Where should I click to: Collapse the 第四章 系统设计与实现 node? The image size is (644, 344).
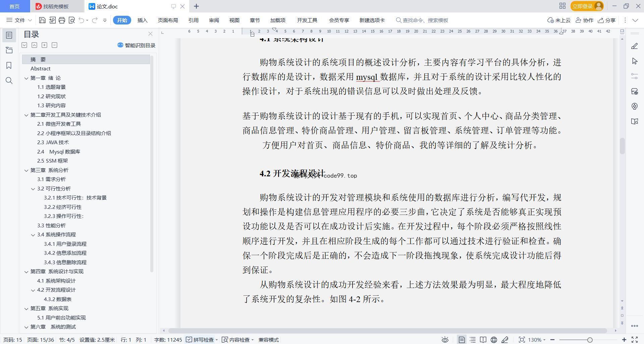pos(26,272)
